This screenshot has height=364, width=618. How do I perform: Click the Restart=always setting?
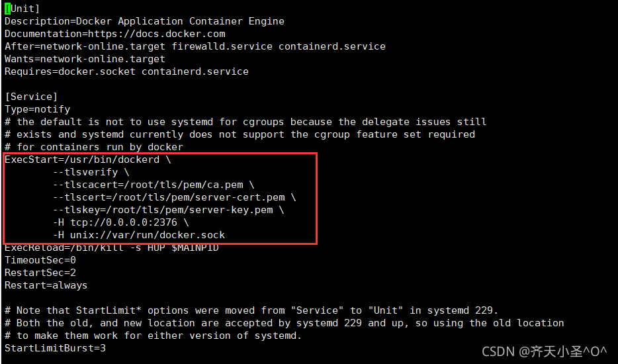click(x=46, y=285)
